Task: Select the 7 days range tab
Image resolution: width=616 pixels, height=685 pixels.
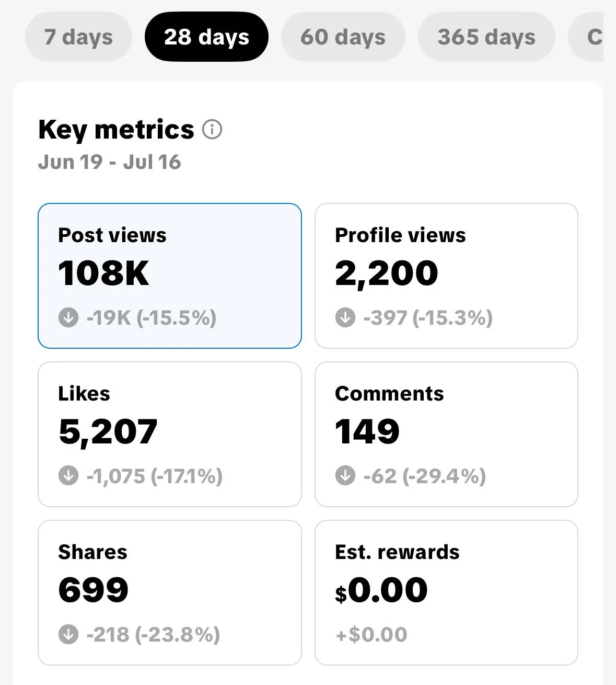Action: (78, 37)
